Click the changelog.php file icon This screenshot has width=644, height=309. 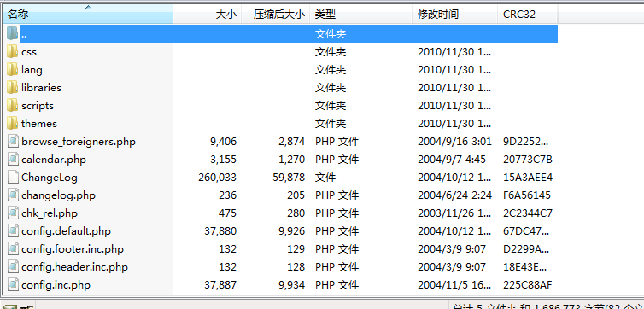(14, 195)
